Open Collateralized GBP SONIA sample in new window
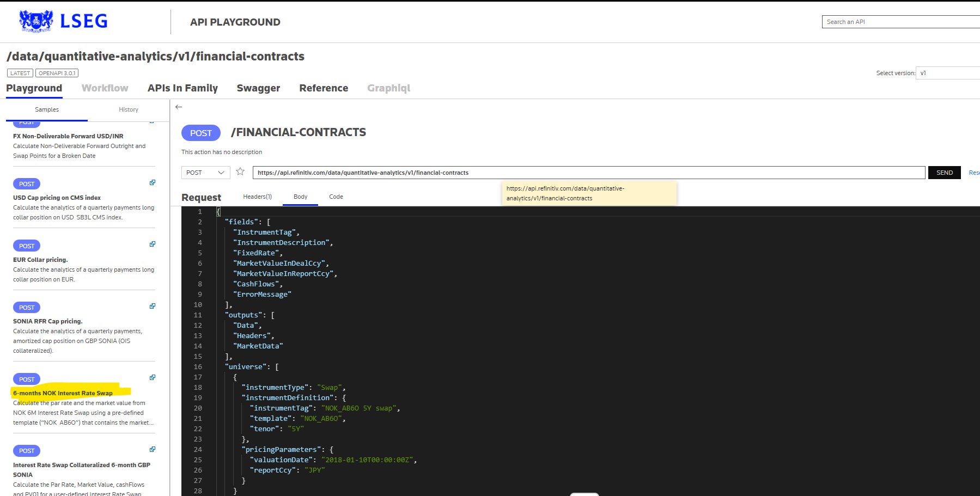 [153, 449]
